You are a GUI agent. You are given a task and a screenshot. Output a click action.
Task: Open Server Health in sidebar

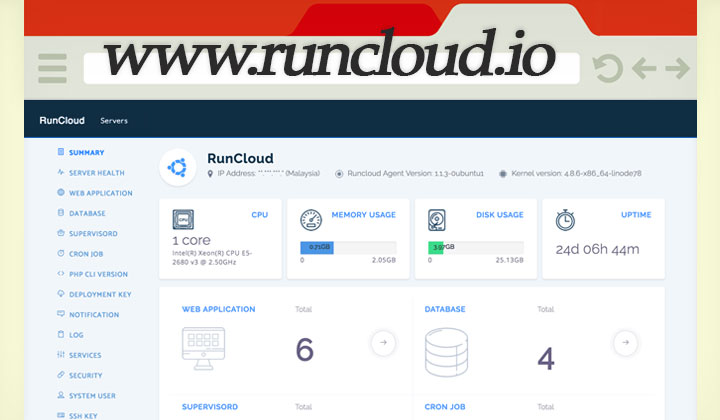coord(96,173)
